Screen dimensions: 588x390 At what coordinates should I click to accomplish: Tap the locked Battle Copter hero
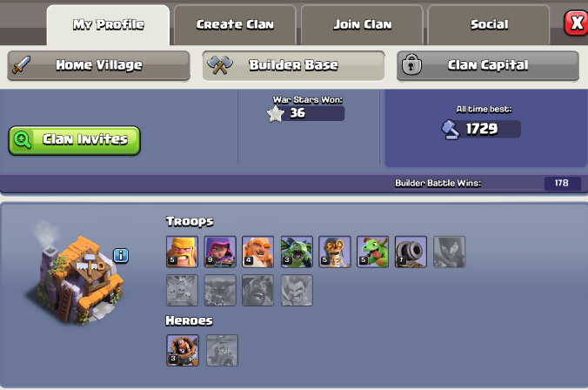[x=222, y=350]
